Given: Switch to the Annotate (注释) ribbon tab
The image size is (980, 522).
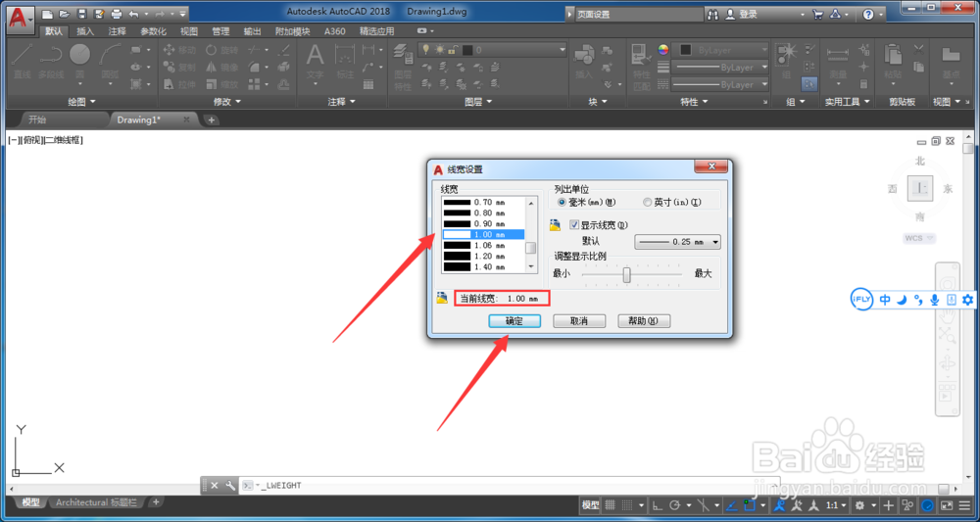Looking at the screenshot, I should click(x=117, y=31).
